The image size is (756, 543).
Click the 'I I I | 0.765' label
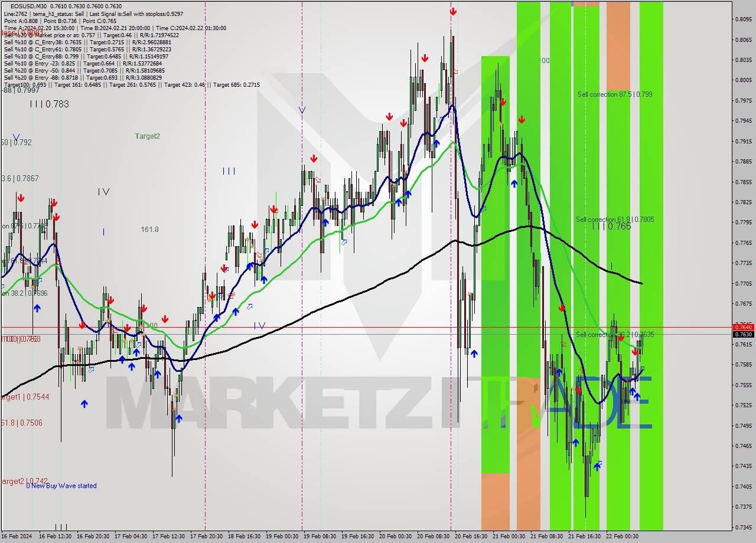pos(612,226)
